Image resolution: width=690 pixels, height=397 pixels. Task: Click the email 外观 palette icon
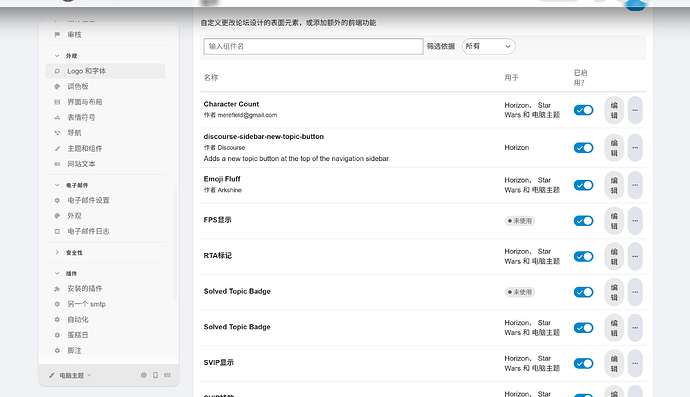coord(57,216)
